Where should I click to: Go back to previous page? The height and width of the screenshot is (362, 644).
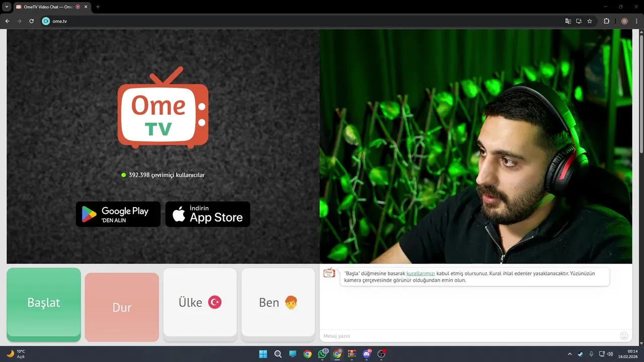7,21
